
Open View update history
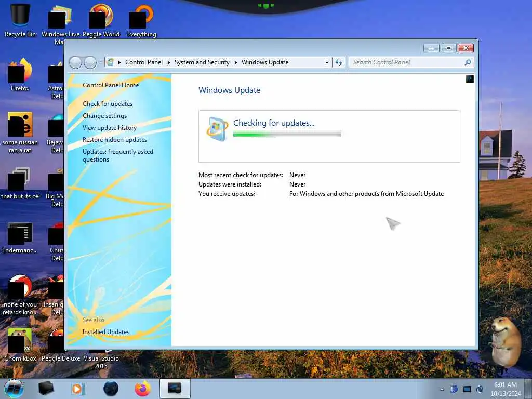click(110, 128)
